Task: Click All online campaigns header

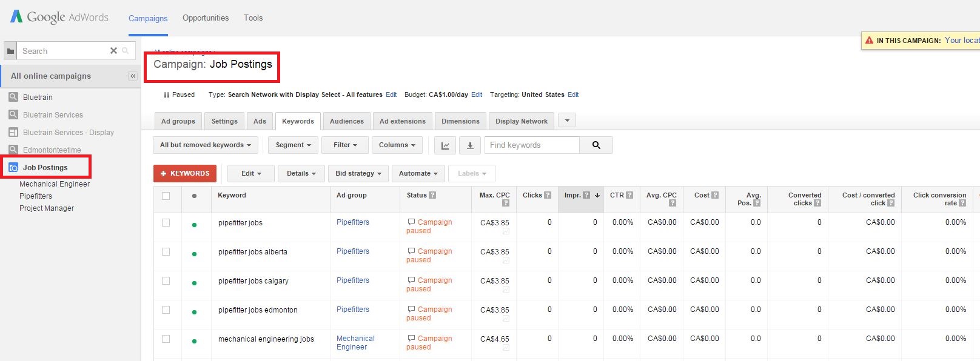Action: (x=51, y=76)
